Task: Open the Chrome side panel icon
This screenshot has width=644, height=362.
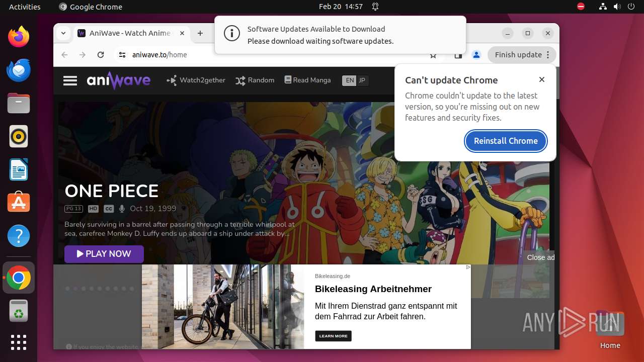Action: (458, 55)
